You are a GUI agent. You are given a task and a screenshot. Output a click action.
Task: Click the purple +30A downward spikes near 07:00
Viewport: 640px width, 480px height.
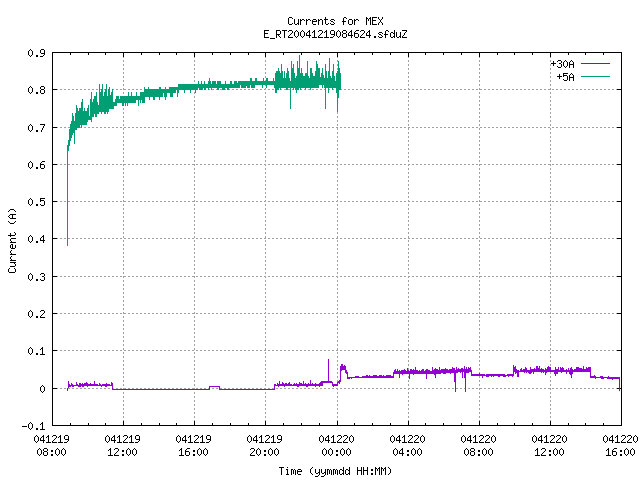460,380
